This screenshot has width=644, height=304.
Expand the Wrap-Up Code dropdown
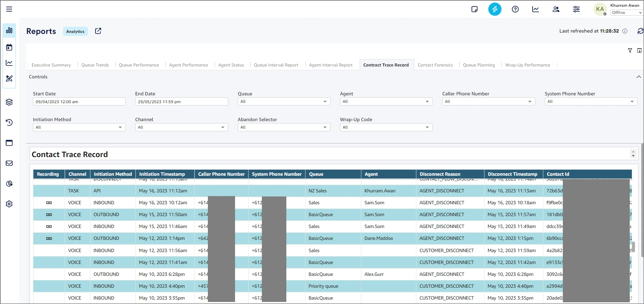pos(386,127)
